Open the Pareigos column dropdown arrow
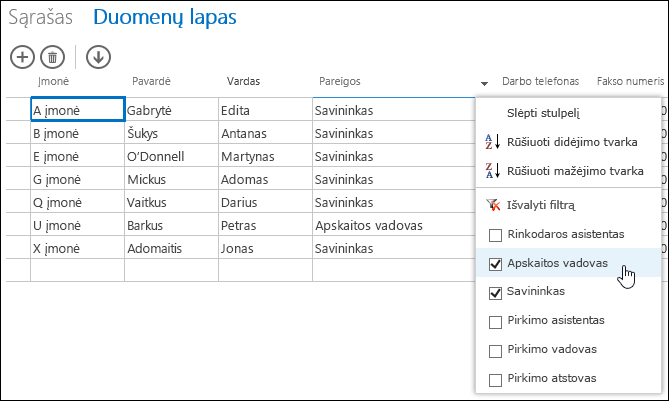 [484, 83]
